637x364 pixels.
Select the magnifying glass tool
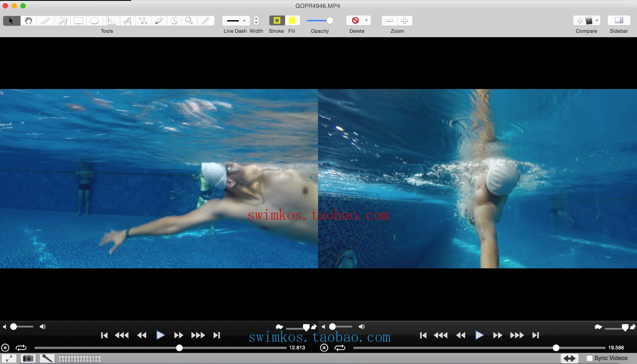point(189,21)
